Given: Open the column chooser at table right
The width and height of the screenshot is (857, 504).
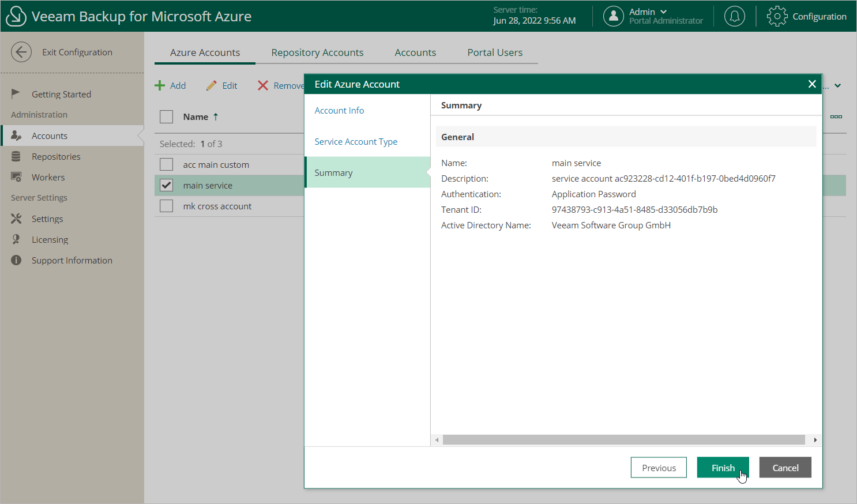Looking at the screenshot, I should pos(836,116).
